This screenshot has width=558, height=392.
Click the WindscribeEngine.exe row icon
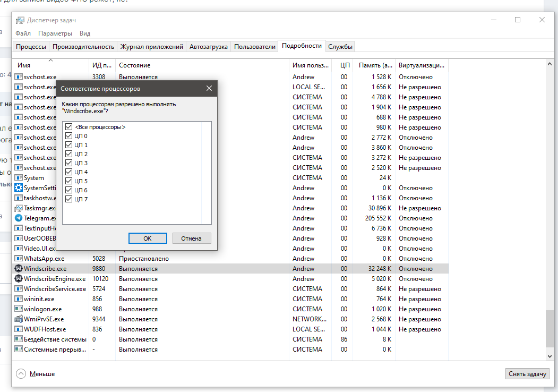19,279
